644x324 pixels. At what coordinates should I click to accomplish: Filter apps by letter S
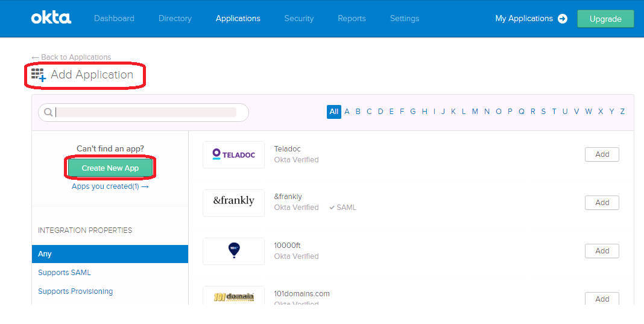(x=543, y=112)
